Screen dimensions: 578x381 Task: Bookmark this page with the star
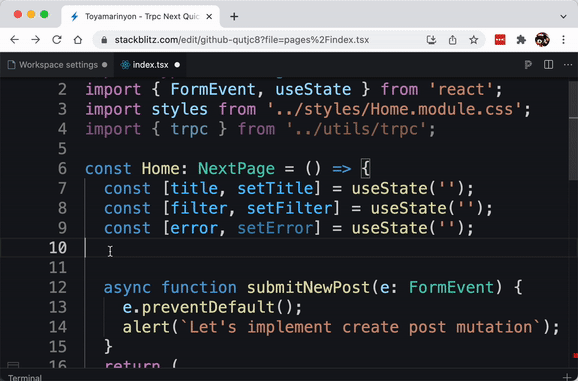tap(474, 40)
